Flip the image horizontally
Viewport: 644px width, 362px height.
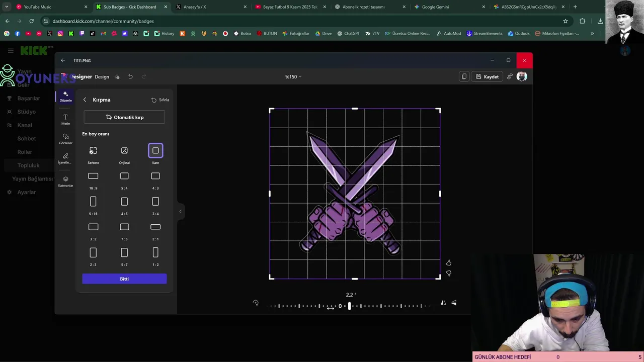443,303
